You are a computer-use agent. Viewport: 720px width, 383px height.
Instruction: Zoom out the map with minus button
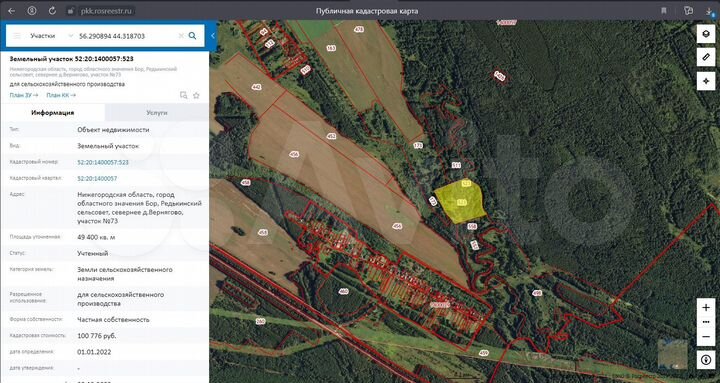click(706, 337)
